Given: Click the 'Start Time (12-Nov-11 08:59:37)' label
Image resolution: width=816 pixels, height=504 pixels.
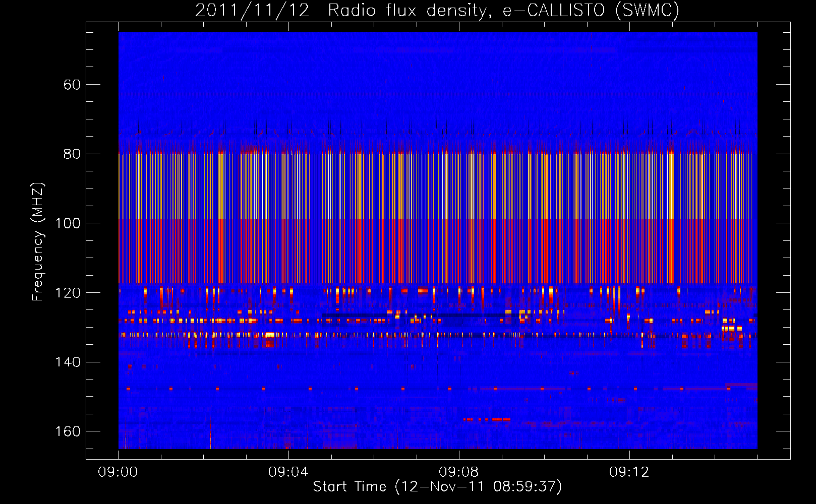Looking at the screenshot, I should [x=437, y=487].
